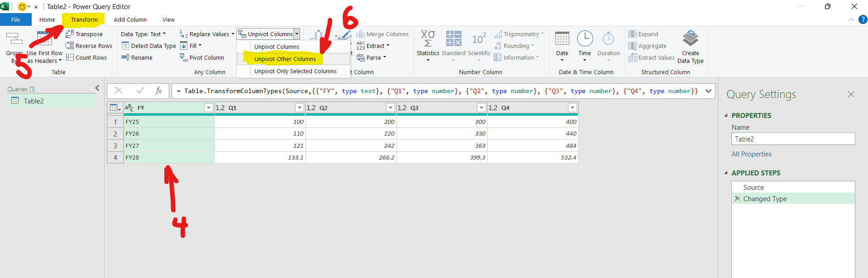
Task: Click the help question mark icon
Action: [863, 19]
